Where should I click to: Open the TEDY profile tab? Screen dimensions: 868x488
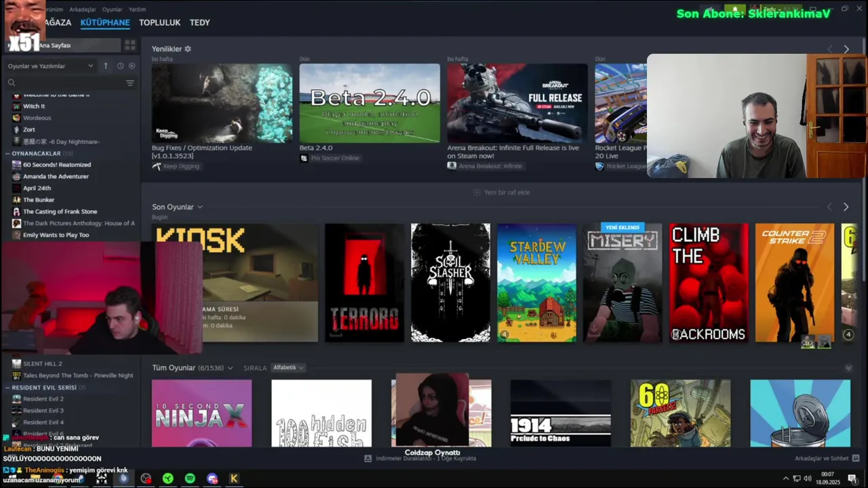coord(199,22)
